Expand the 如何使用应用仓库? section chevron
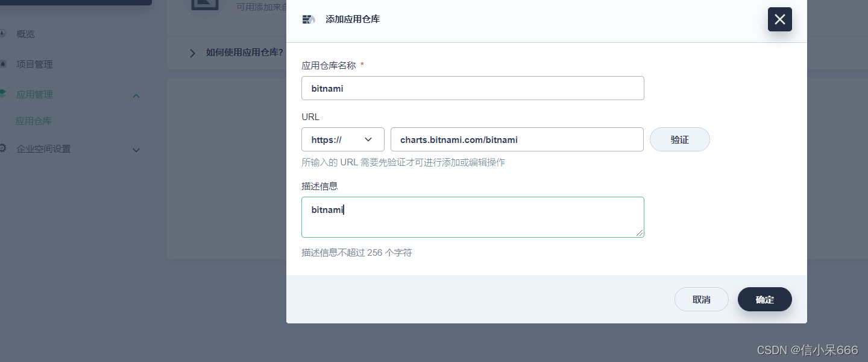This screenshot has height=362, width=868. click(192, 53)
